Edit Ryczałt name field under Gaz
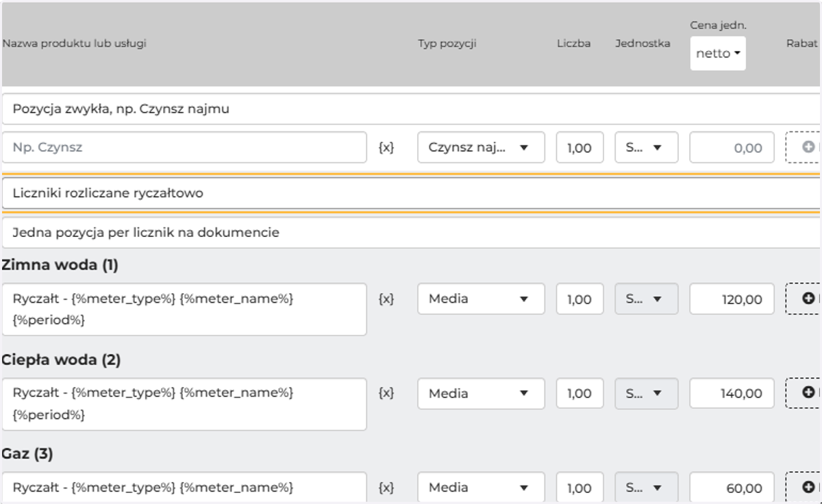The width and height of the screenshot is (822, 504). pyautogui.click(x=184, y=488)
